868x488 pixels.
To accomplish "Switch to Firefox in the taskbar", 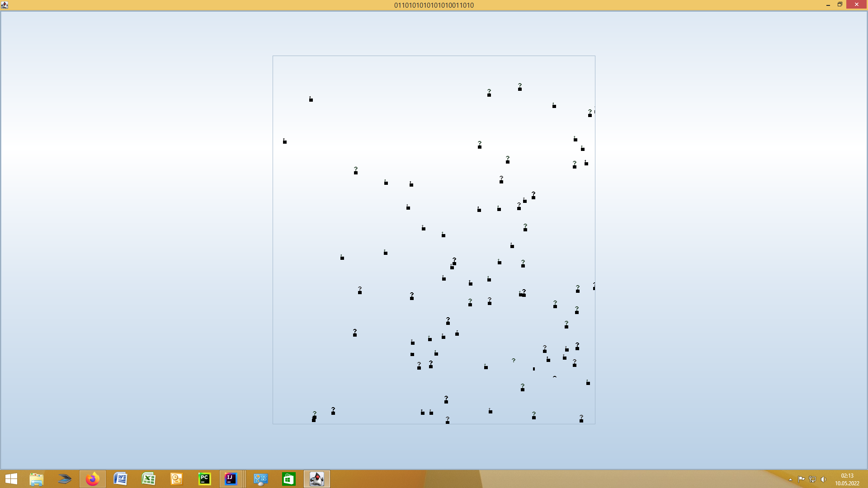I will coord(93,479).
